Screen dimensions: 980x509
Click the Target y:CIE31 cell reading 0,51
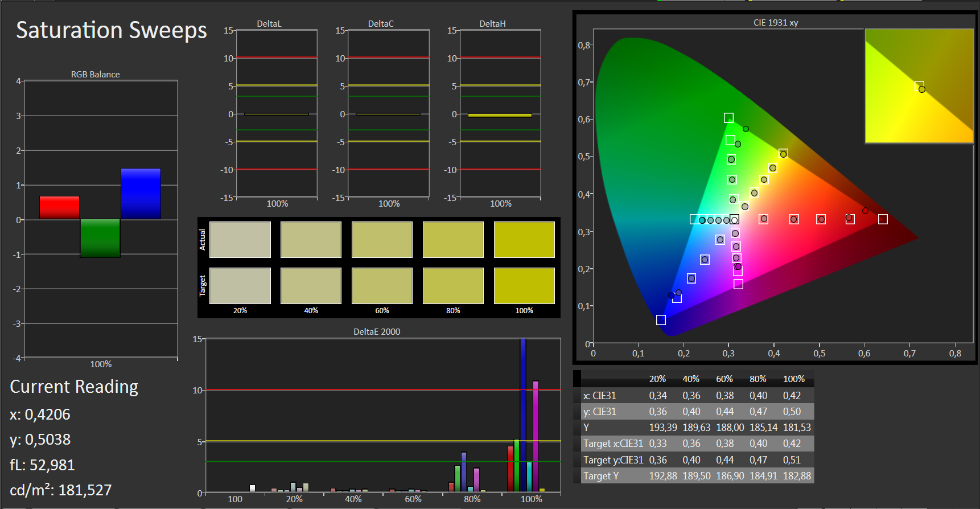point(792,459)
